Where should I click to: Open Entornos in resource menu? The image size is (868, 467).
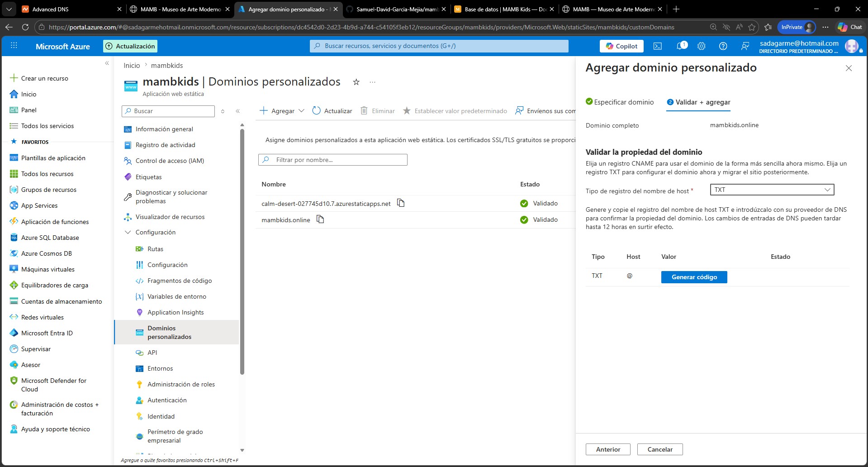pos(160,368)
